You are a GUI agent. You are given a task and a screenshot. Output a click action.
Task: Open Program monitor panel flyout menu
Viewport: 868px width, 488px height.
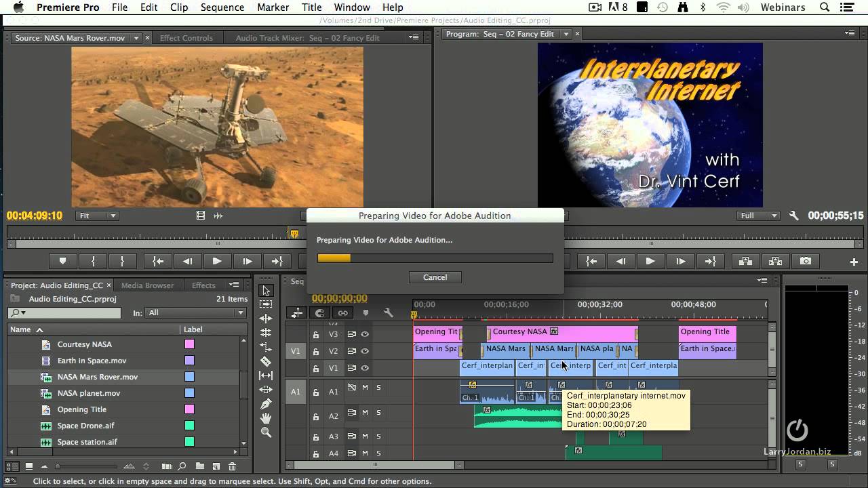[850, 33]
